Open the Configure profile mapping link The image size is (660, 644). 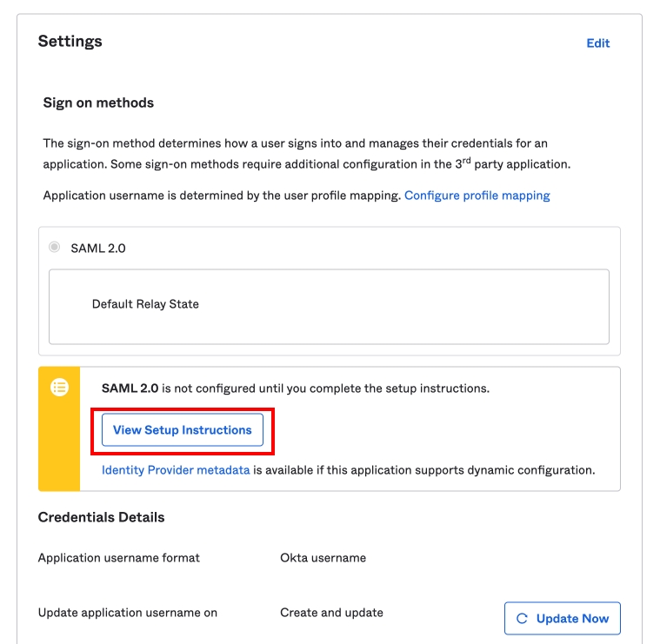pos(477,196)
